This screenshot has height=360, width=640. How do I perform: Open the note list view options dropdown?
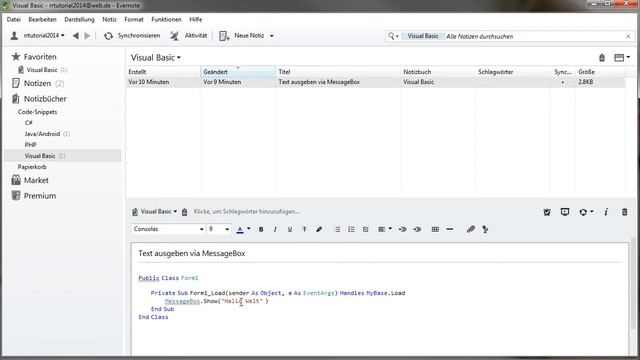click(622, 58)
